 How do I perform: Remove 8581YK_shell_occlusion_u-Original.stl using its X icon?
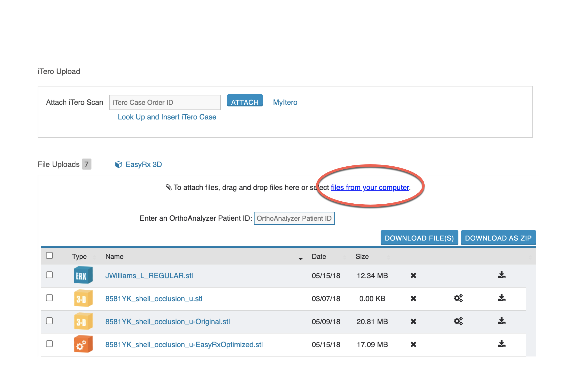(x=413, y=321)
